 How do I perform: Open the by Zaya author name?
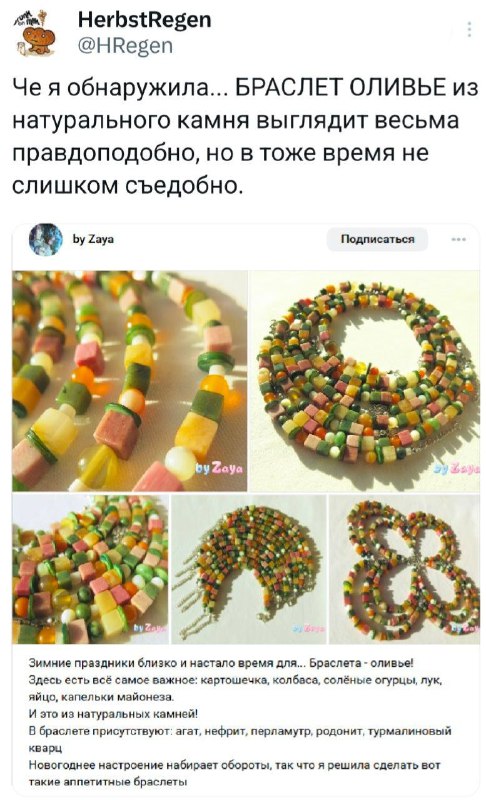[93, 239]
